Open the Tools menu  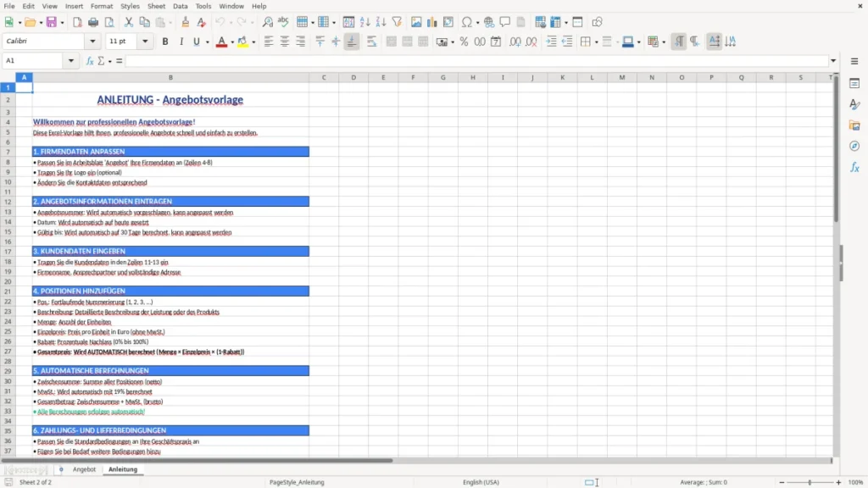(x=203, y=6)
